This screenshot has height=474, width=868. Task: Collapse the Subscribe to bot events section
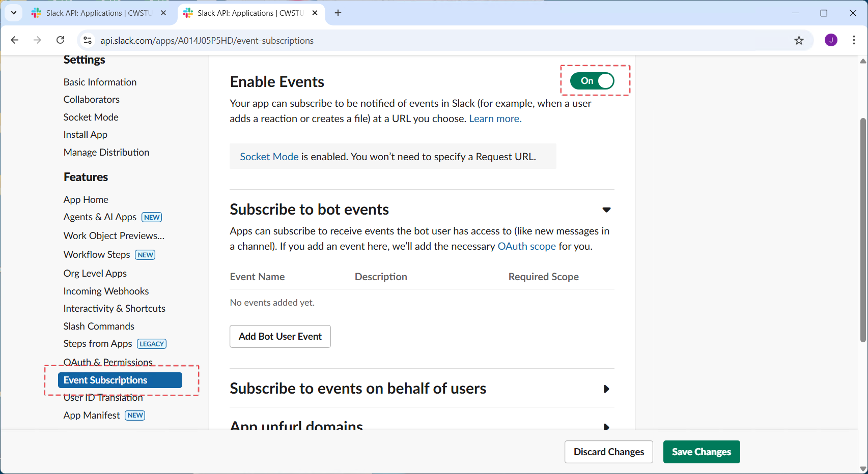pyautogui.click(x=606, y=210)
